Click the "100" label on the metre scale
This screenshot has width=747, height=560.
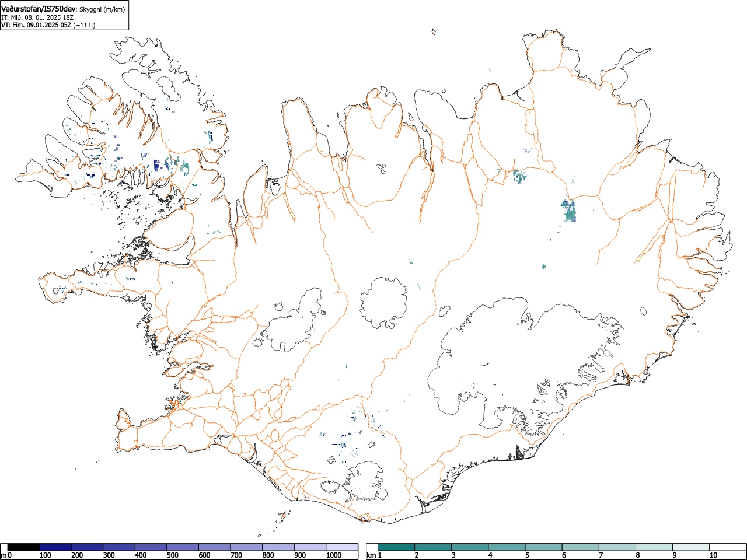pos(45,555)
